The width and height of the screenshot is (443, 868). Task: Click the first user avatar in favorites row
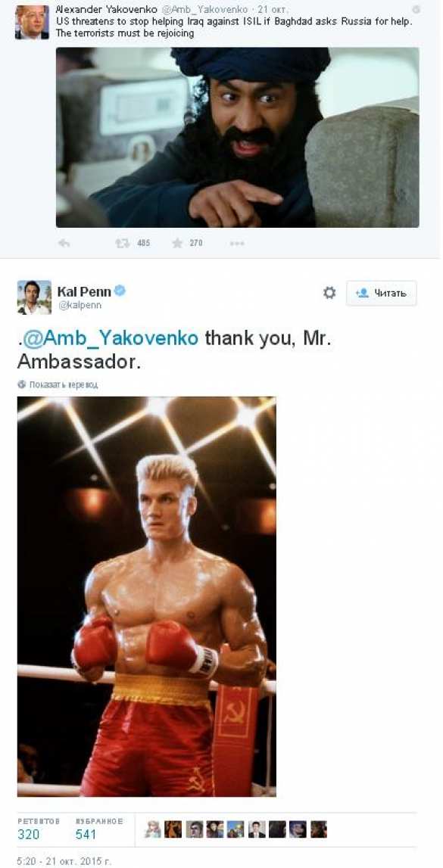(153, 829)
